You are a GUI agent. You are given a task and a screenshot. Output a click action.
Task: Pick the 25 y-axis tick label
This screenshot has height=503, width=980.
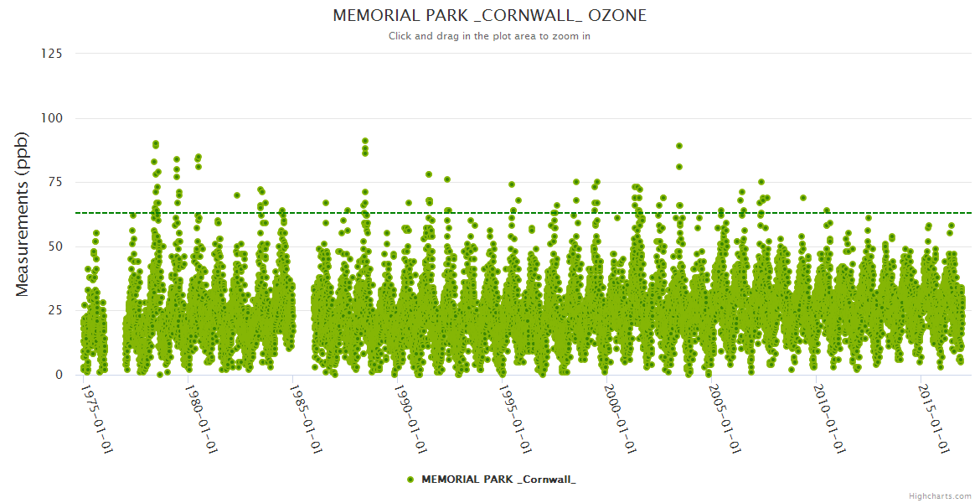point(54,311)
